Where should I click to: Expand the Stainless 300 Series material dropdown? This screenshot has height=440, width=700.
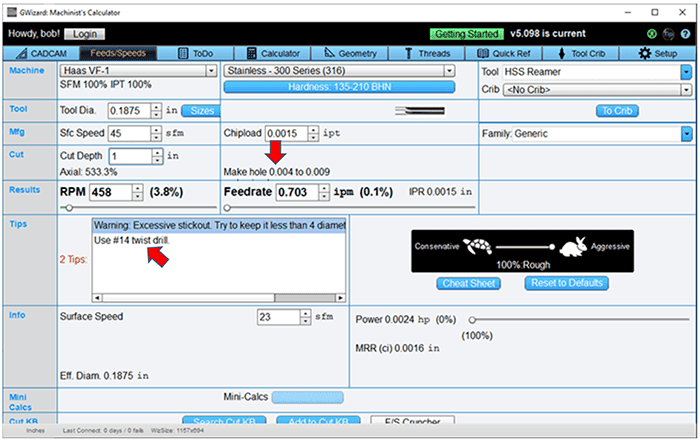click(x=449, y=71)
